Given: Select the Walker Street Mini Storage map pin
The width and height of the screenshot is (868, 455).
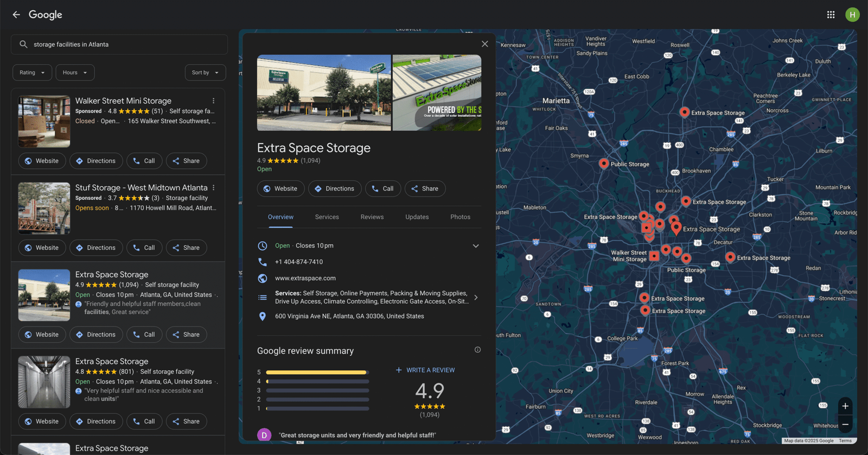Looking at the screenshot, I should pyautogui.click(x=654, y=256).
